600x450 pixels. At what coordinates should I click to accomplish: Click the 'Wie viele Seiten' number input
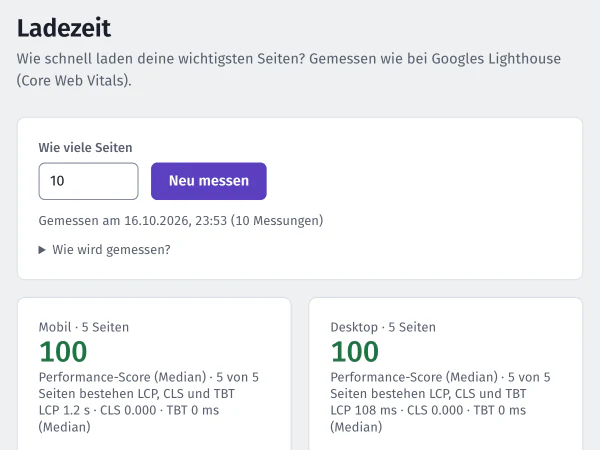pos(88,181)
